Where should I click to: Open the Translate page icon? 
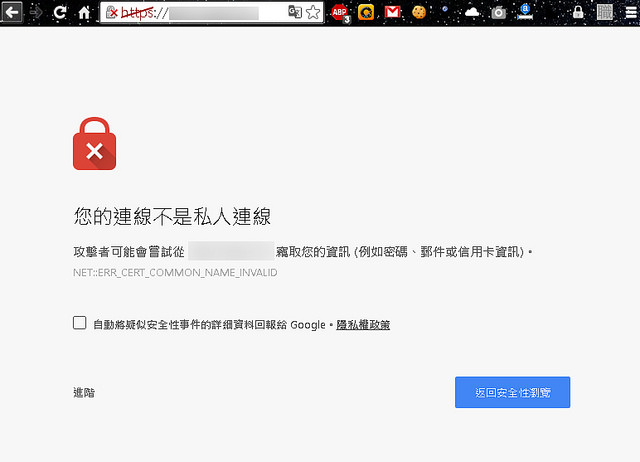(x=295, y=13)
